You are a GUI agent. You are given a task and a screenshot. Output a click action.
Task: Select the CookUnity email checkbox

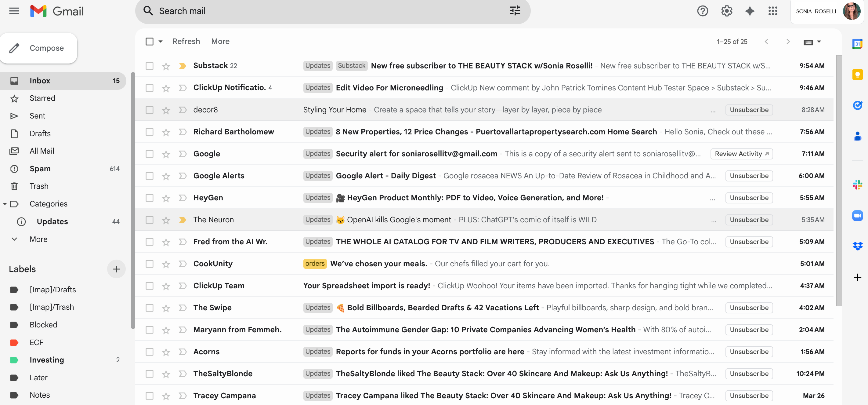pos(149,264)
